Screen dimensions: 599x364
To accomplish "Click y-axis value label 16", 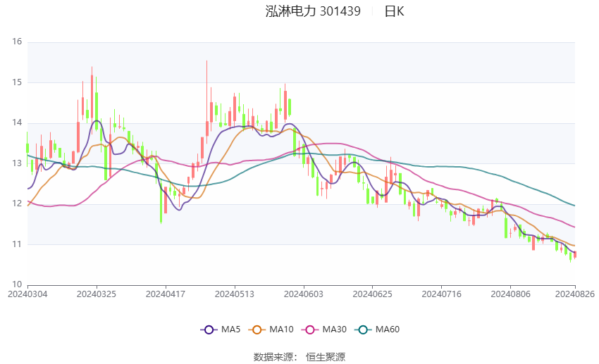I will (x=17, y=42).
